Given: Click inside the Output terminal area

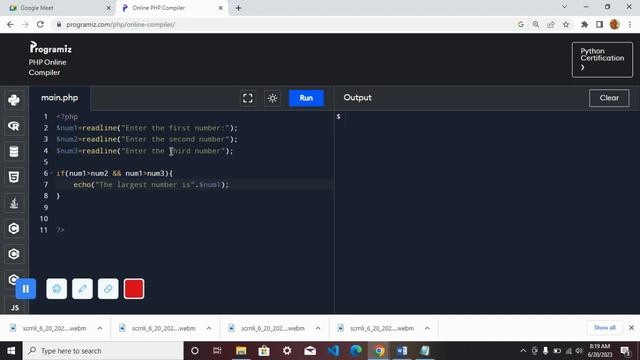Looking at the screenshot, I should [487, 212].
